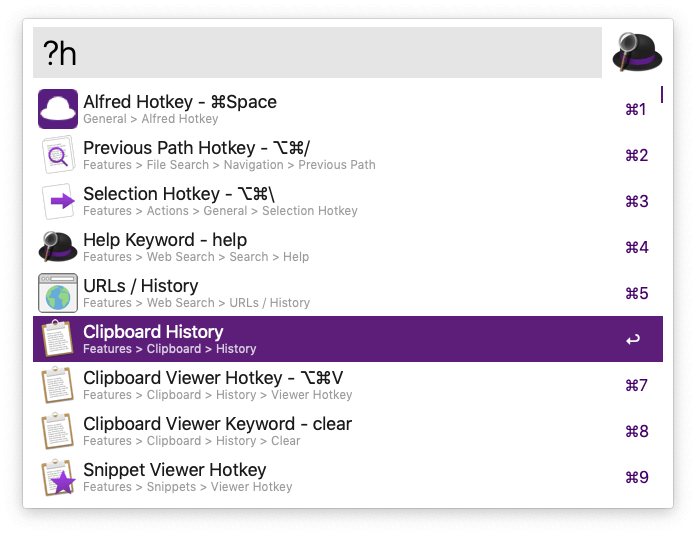Screen dimensions: 696x535
Task: Click the globe browser icon for URLs / History
Action: pos(58,293)
